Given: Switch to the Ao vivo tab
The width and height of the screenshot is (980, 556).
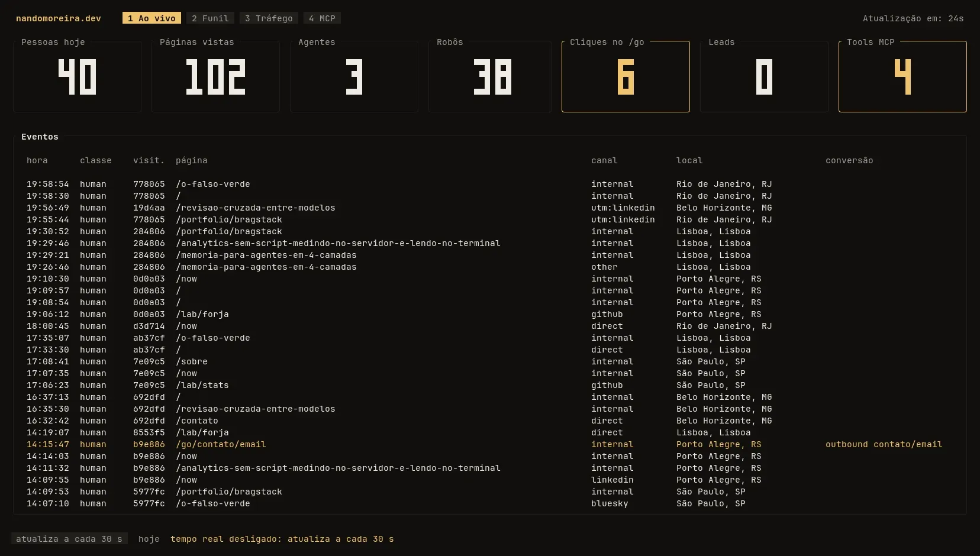Looking at the screenshot, I should click(x=151, y=18).
